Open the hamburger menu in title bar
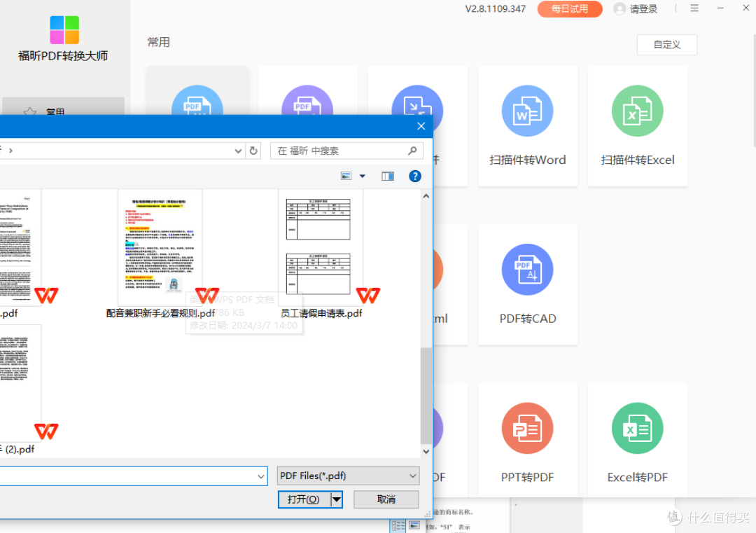This screenshot has width=756, height=533. pos(694,8)
